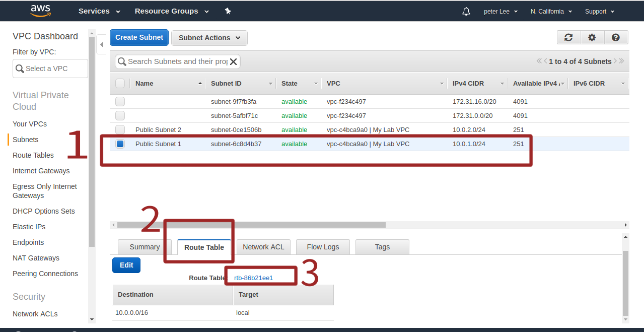This screenshot has width=644, height=332.
Task: Toggle the select-all subnets header checkbox
Action: pos(120,84)
